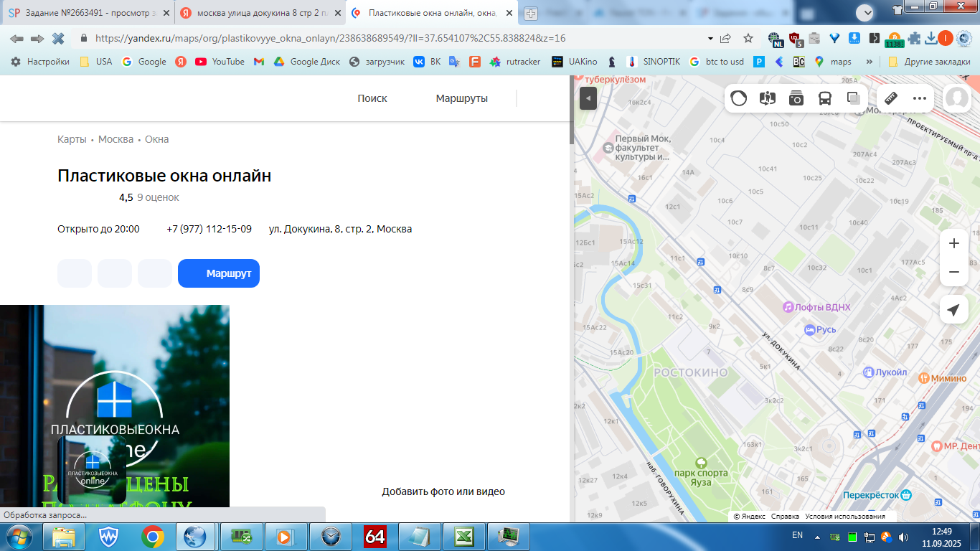Collapse the side panel with arrow

588,98
